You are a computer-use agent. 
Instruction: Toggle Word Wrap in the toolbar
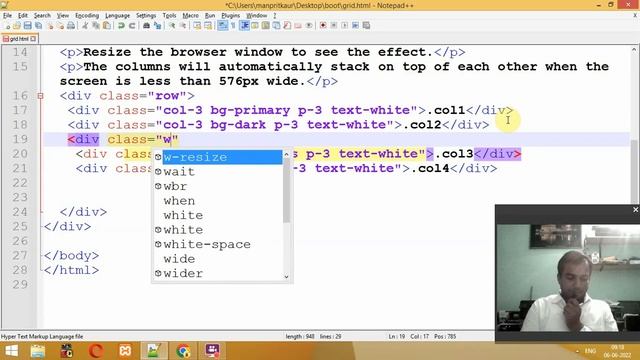(x=222, y=25)
